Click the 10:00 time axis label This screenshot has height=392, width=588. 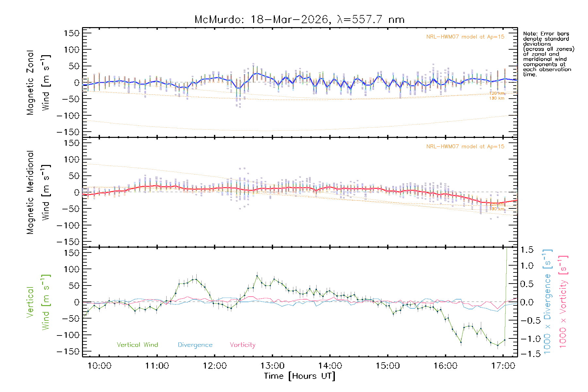coord(99,366)
